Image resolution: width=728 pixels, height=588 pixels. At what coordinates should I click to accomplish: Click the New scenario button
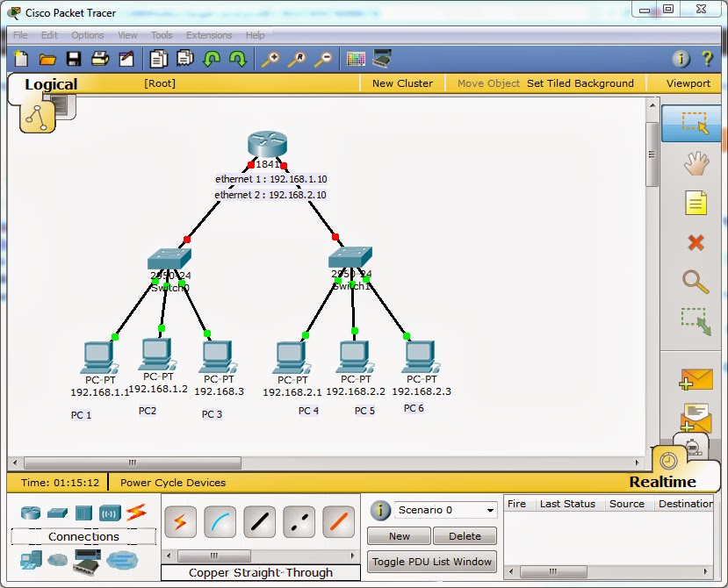pos(399,536)
